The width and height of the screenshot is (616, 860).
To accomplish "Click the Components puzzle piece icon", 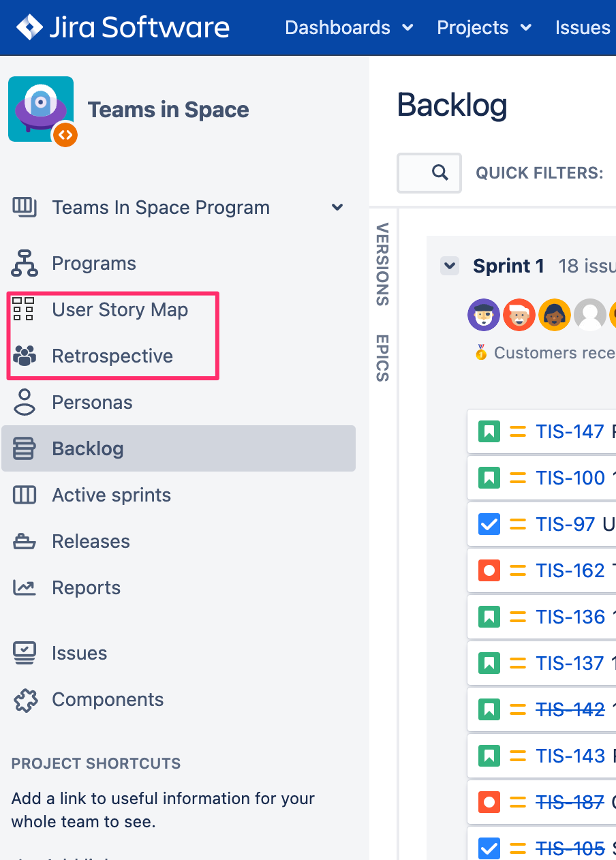I will (x=25, y=700).
